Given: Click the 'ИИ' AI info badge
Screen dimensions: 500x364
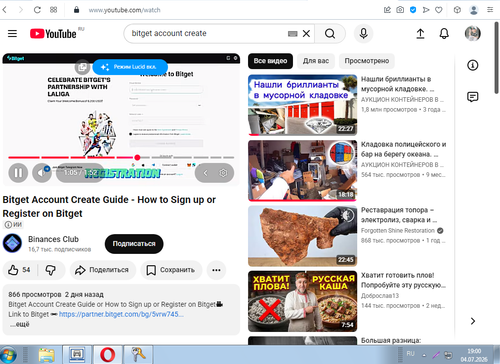Looking at the screenshot, I should [x=13, y=225].
